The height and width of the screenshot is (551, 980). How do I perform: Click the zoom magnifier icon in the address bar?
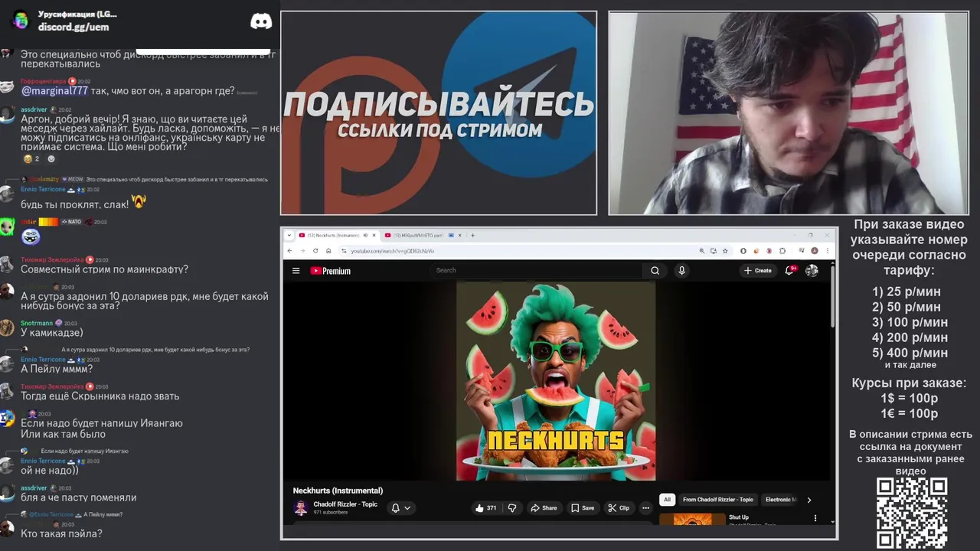click(x=702, y=251)
